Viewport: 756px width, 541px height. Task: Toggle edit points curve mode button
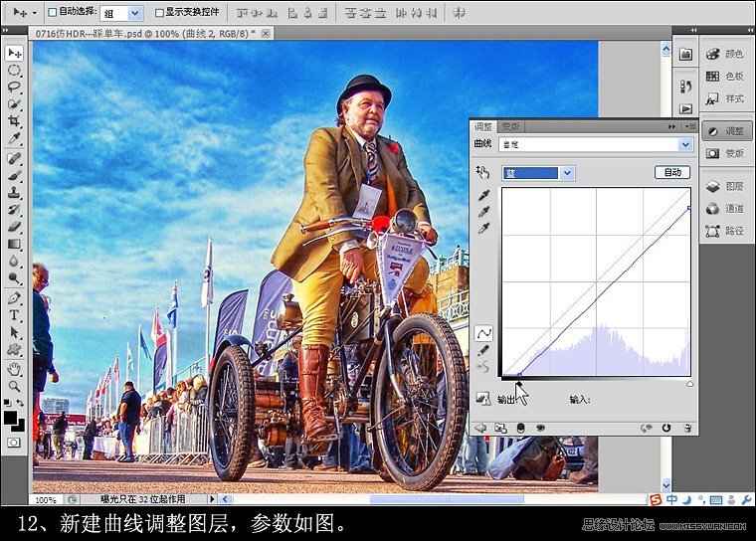[x=483, y=333]
